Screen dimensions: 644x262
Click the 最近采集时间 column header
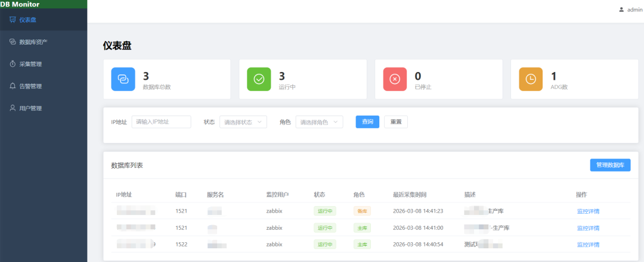tap(410, 195)
